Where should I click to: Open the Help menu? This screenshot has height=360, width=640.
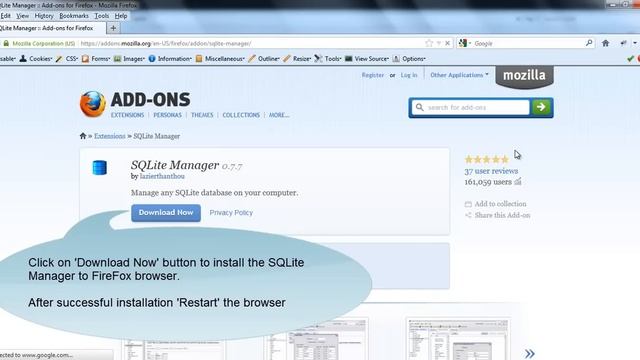point(121,16)
